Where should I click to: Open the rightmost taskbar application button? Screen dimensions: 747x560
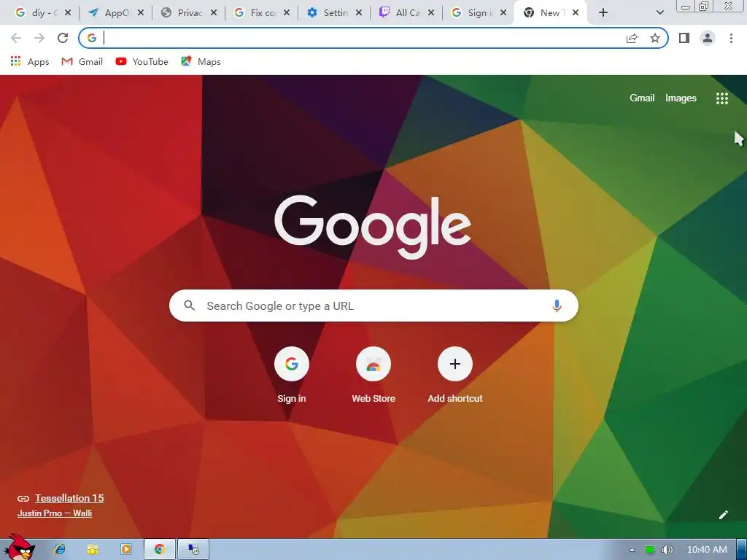(193, 550)
